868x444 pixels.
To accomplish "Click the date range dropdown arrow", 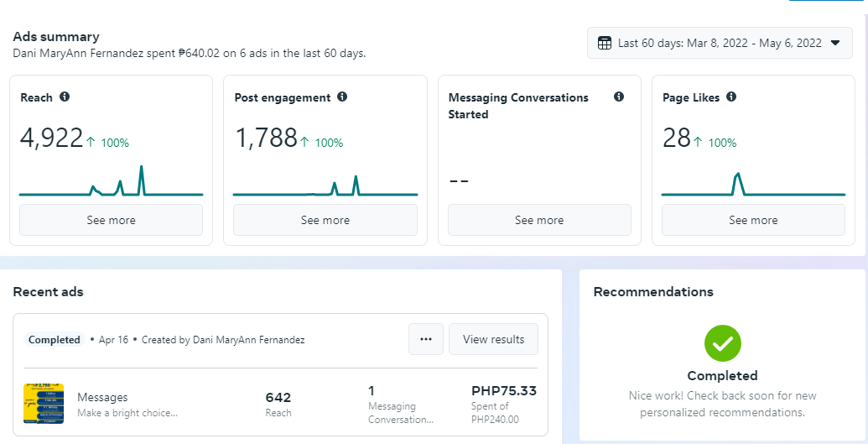I will 835,43.
